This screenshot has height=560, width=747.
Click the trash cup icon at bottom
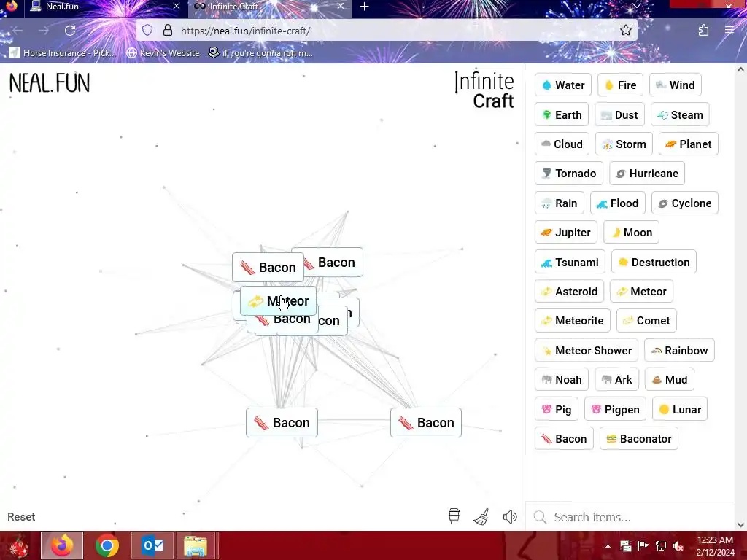454,516
